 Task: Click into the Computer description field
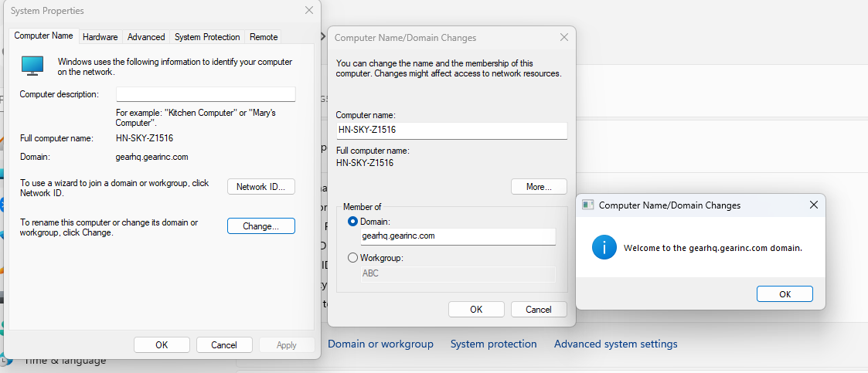pos(206,94)
